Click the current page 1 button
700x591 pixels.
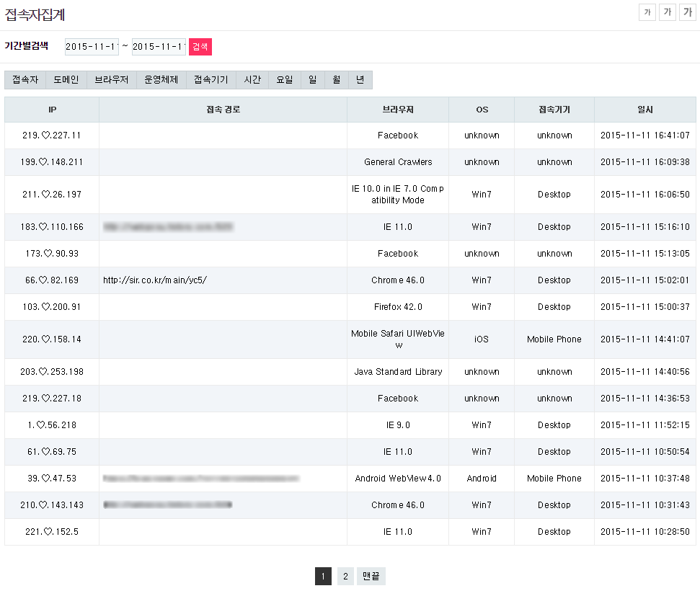(323, 577)
